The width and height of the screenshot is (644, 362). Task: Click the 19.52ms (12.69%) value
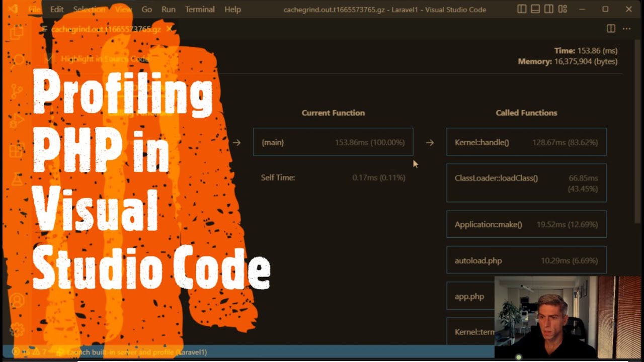567,224
